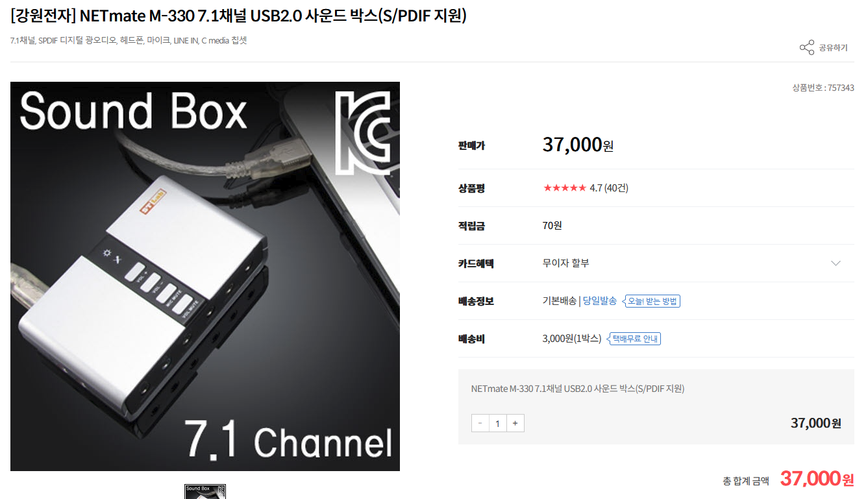Click the 37,000원 total price amount
868x499 pixels.
click(x=817, y=479)
